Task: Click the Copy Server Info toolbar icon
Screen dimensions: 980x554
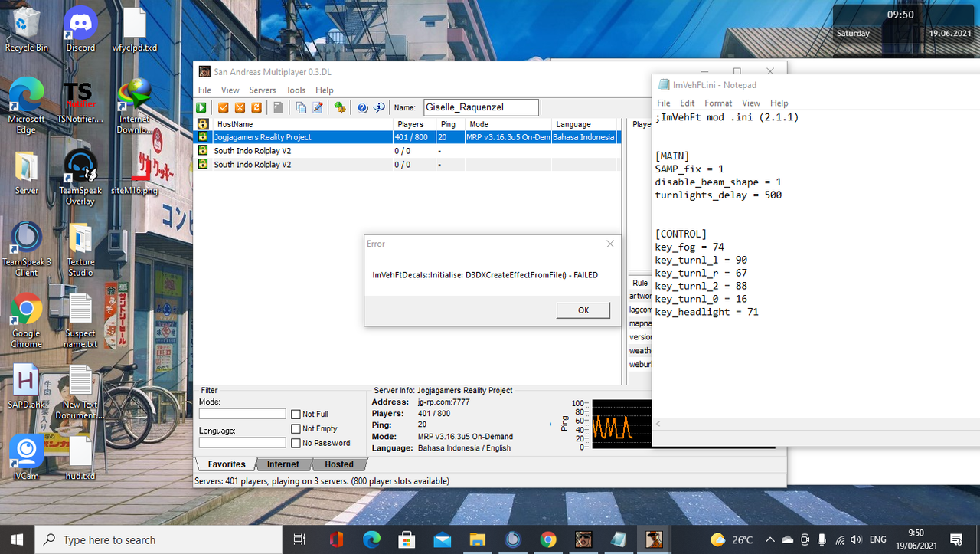Action: pyautogui.click(x=301, y=108)
